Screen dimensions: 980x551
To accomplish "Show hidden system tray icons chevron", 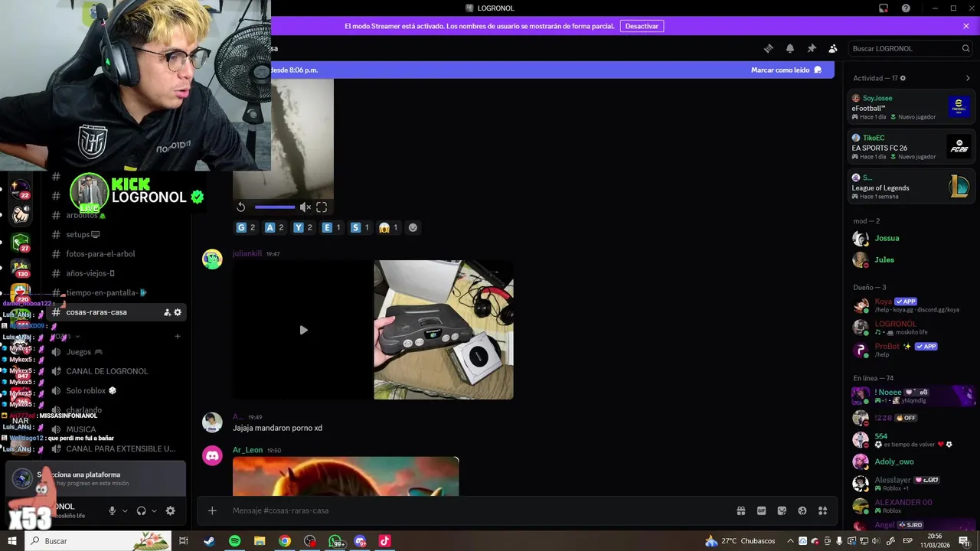I will point(789,541).
